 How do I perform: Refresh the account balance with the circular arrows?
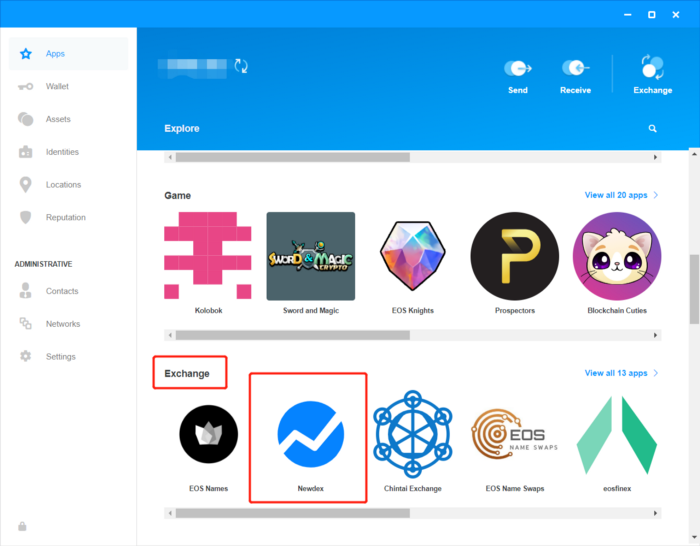pos(241,66)
